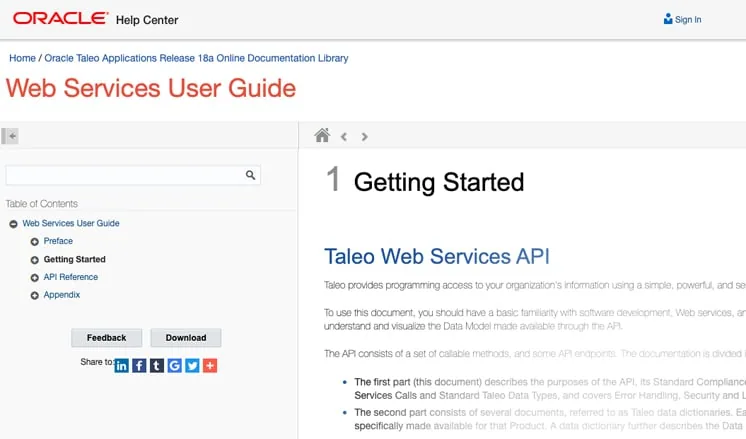The image size is (746, 439).
Task: Click the search magnifier icon
Action: click(250, 175)
